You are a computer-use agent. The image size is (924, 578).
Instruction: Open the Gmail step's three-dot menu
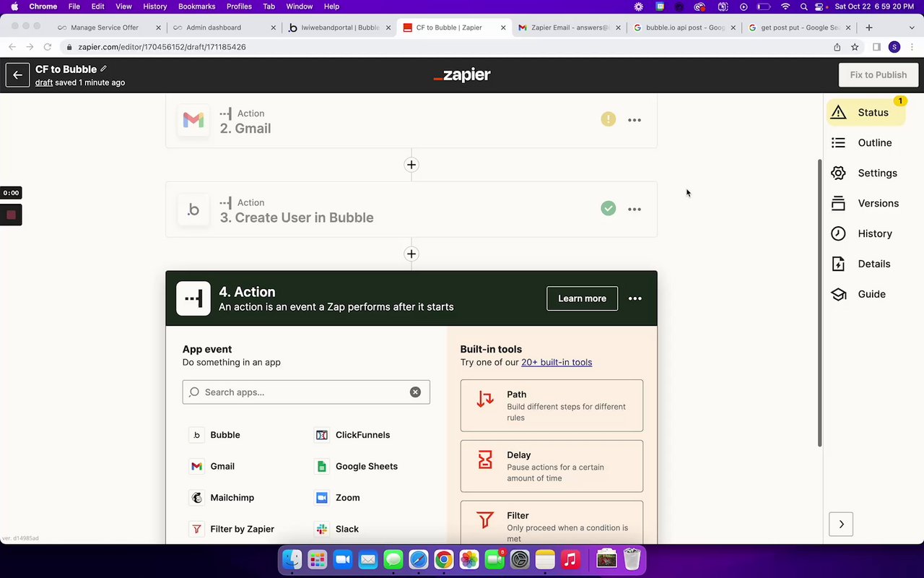tap(635, 120)
